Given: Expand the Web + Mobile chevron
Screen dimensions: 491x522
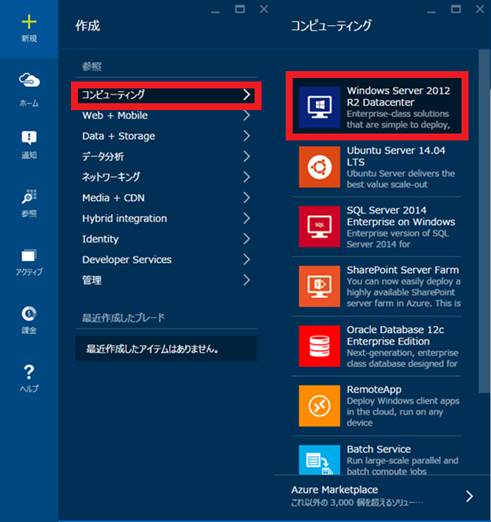Looking at the screenshot, I should click(246, 115).
